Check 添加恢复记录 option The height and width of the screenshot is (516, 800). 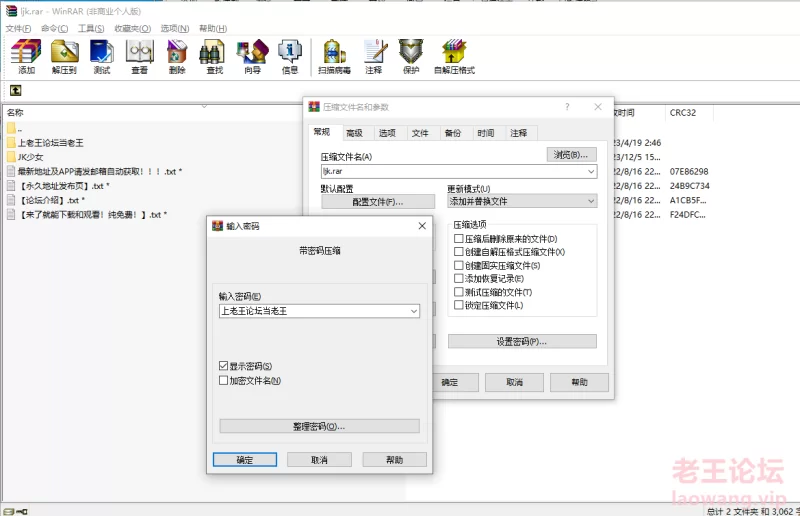click(x=459, y=279)
